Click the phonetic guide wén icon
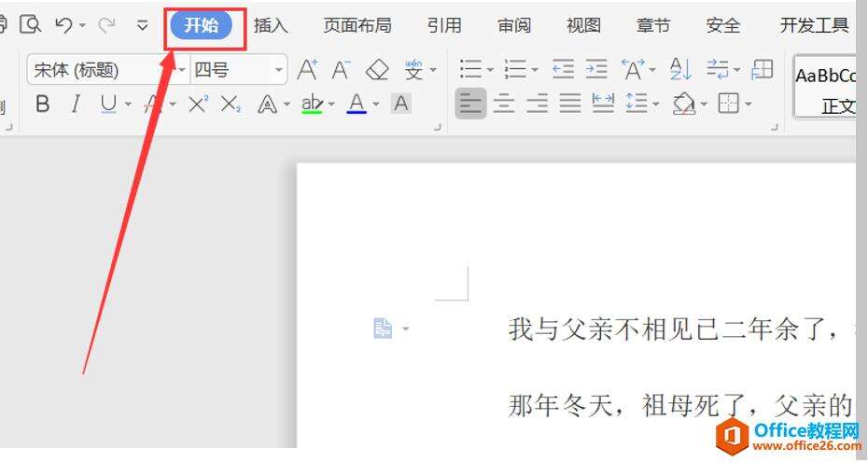 point(413,70)
